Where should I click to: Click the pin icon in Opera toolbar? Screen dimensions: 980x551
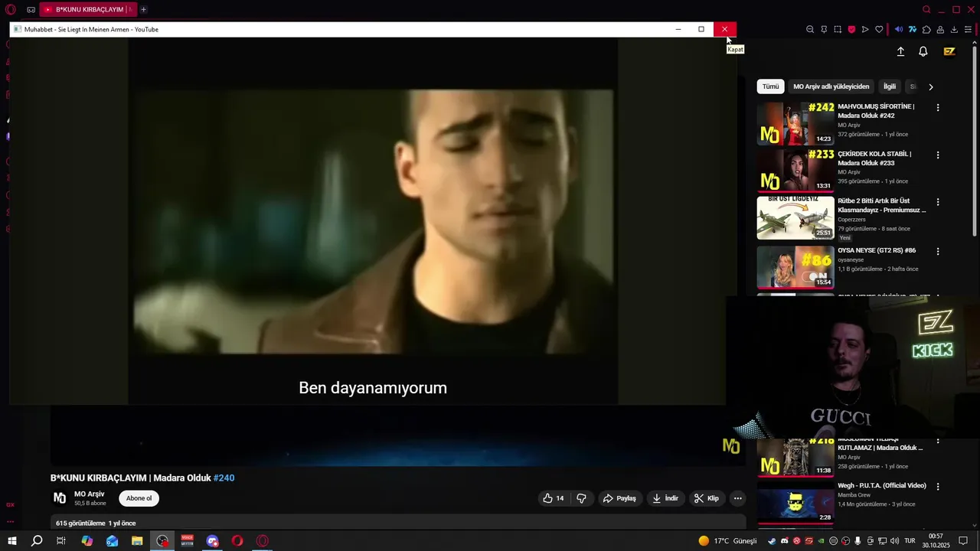[x=824, y=29]
